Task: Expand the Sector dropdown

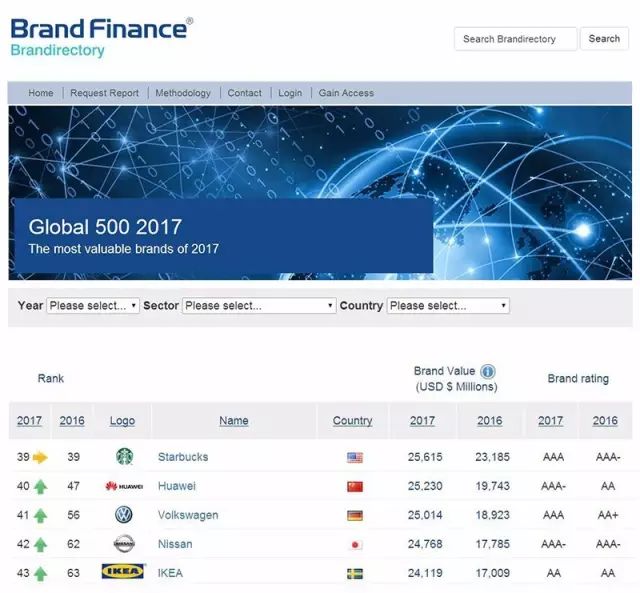Action: [259, 306]
